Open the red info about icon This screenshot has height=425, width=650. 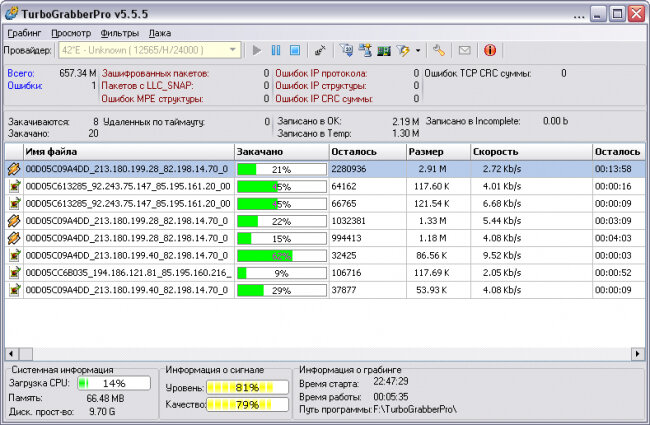tap(490, 50)
